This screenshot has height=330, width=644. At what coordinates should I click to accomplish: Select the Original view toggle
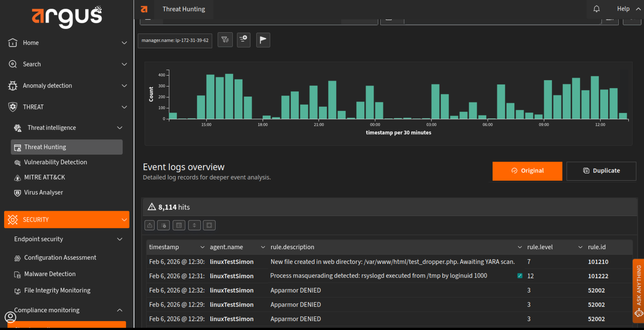tap(527, 171)
